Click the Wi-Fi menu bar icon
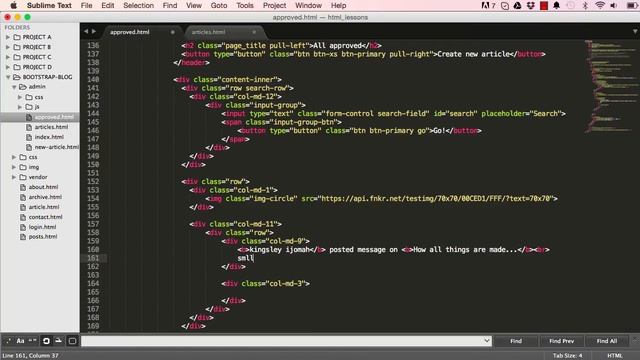Screen dimensions: 640x360 [x=600, y=5]
